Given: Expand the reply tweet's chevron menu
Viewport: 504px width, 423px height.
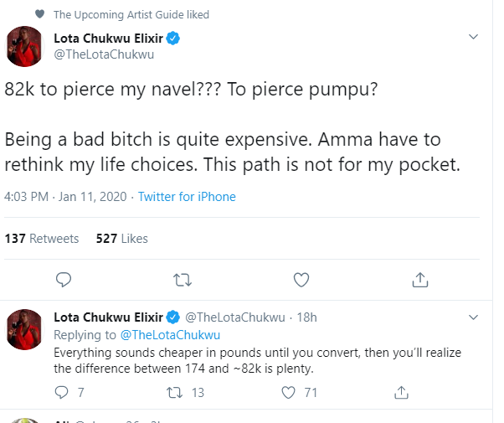Looking at the screenshot, I should click(x=473, y=317).
